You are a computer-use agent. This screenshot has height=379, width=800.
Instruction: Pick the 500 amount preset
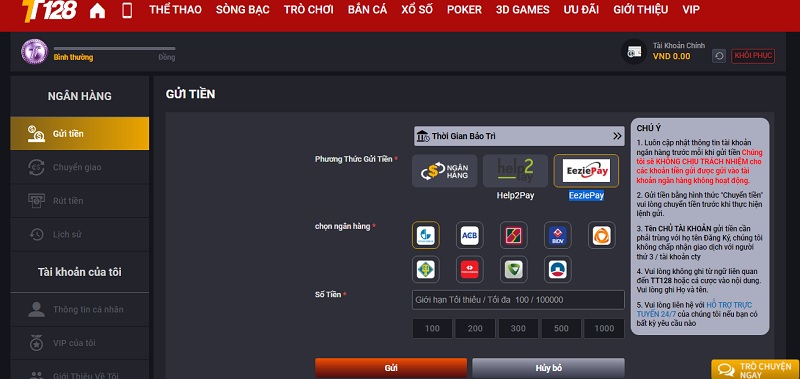coord(561,329)
